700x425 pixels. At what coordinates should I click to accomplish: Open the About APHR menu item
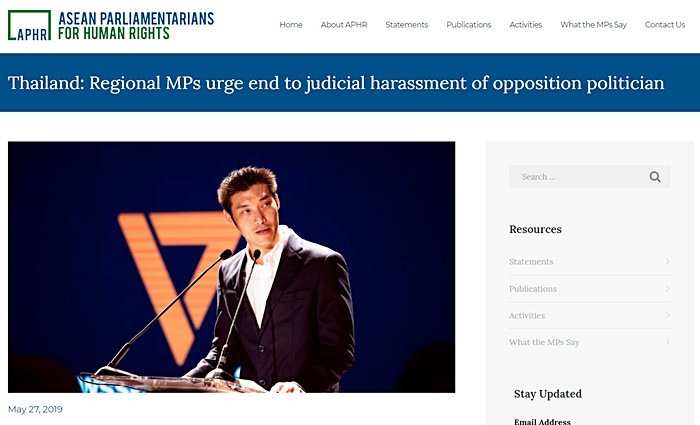click(344, 25)
